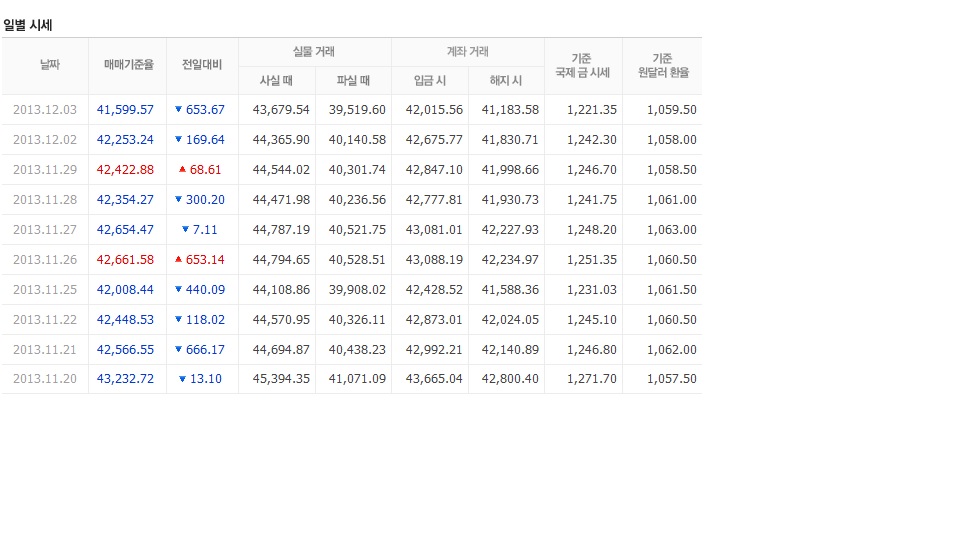Click the down arrow next to 13.10
Screen dimensions: 960x540
(x=182, y=379)
